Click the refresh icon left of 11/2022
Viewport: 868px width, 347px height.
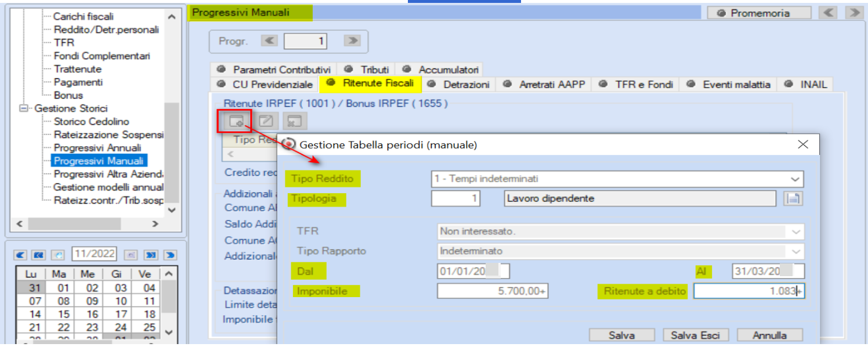point(58,255)
